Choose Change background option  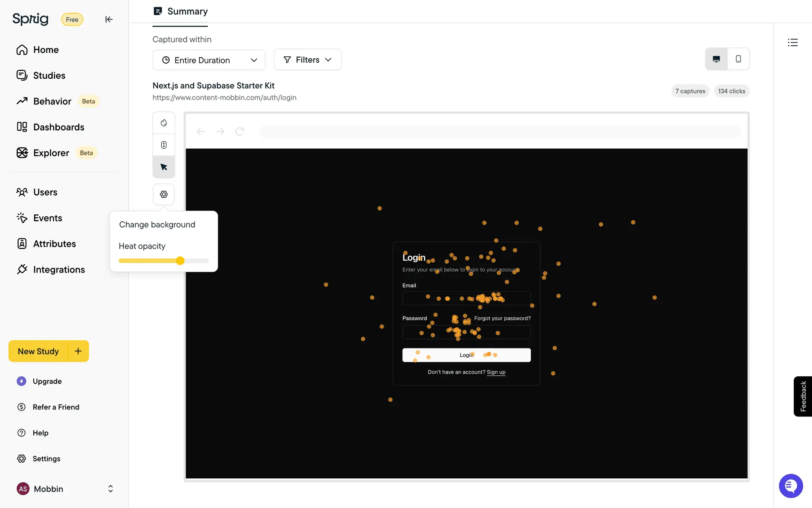point(157,225)
